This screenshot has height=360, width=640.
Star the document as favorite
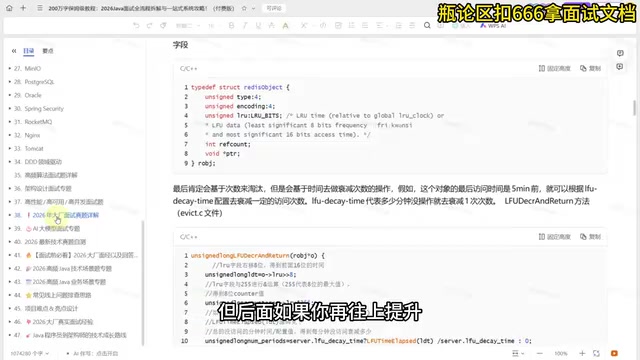[x=244, y=8]
